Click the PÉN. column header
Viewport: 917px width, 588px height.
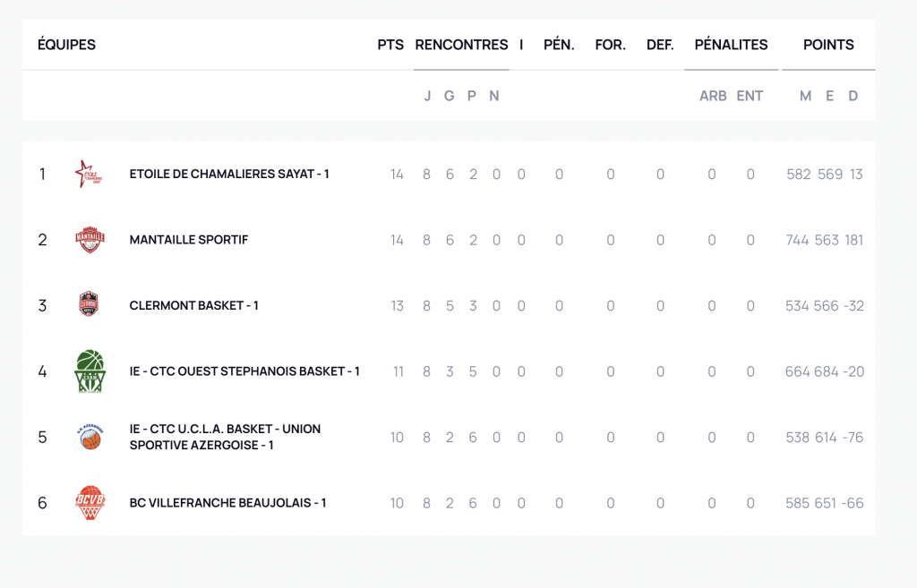[x=559, y=45]
